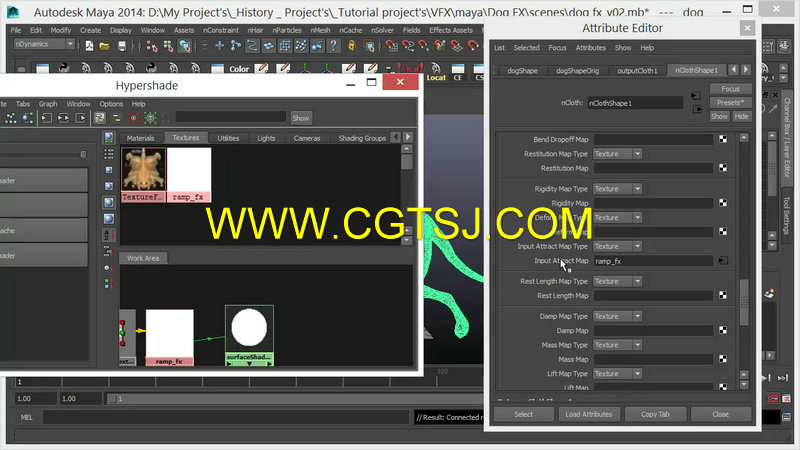Click checker map button for Rest Length Map
This screenshot has height=450, width=800.
723,295
